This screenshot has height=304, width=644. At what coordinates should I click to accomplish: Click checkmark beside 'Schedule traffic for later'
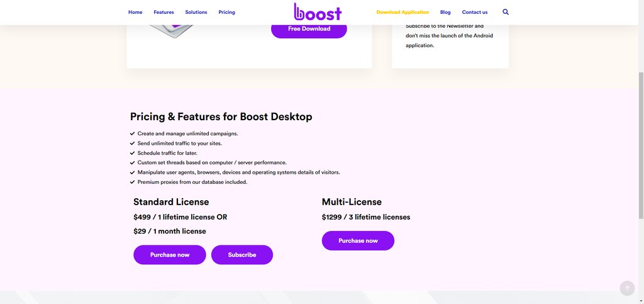point(132,153)
